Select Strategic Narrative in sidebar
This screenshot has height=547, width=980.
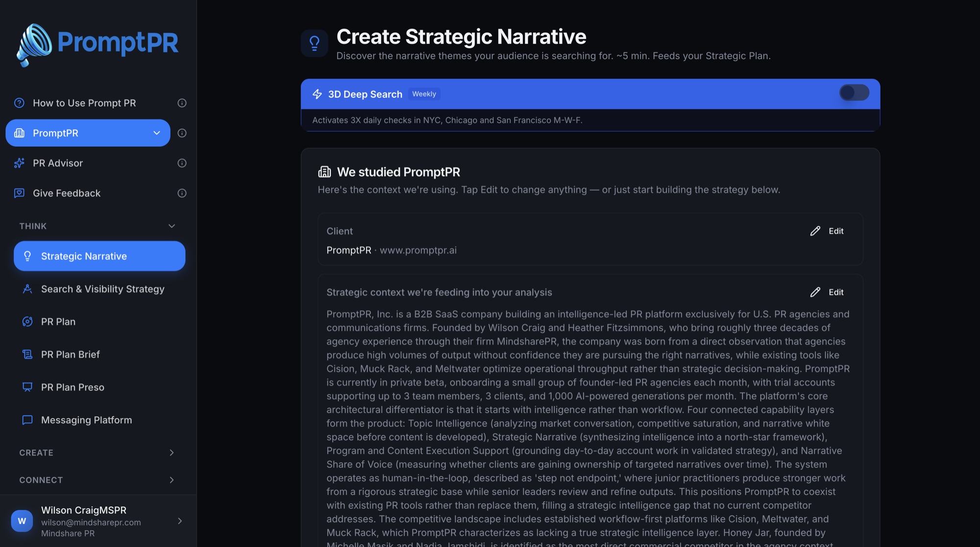[99, 256]
